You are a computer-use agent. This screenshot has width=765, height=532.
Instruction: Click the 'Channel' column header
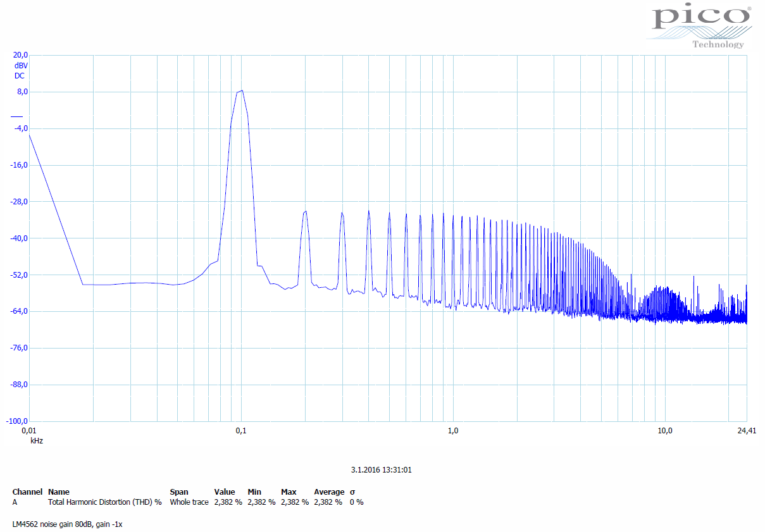(27, 492)
